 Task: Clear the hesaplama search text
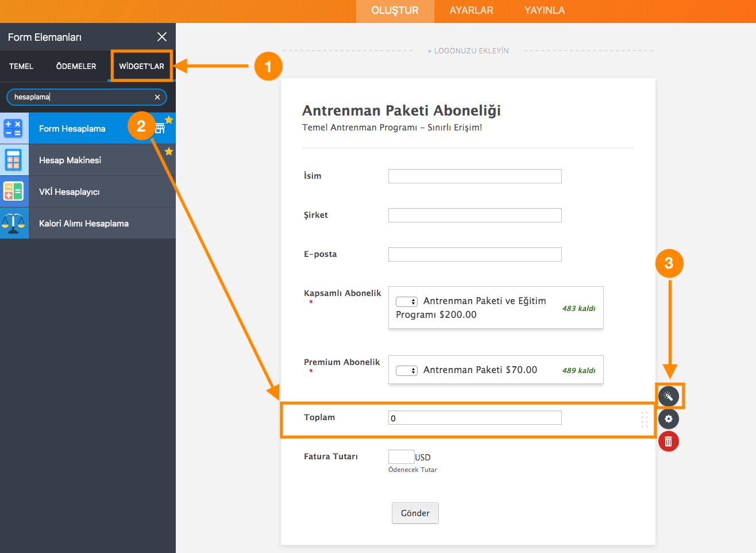pos(157,97)
